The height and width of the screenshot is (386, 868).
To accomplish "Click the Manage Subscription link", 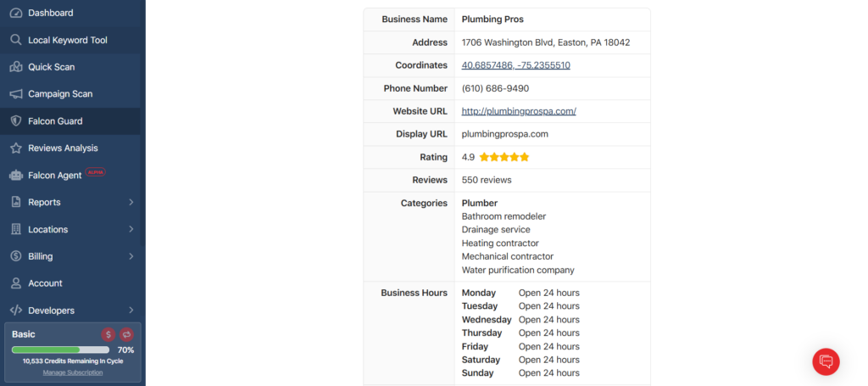I will click(73, 372).
